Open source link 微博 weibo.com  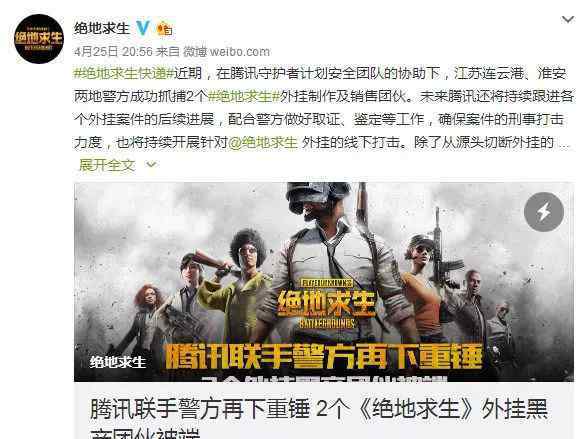(x=226, y=51)
